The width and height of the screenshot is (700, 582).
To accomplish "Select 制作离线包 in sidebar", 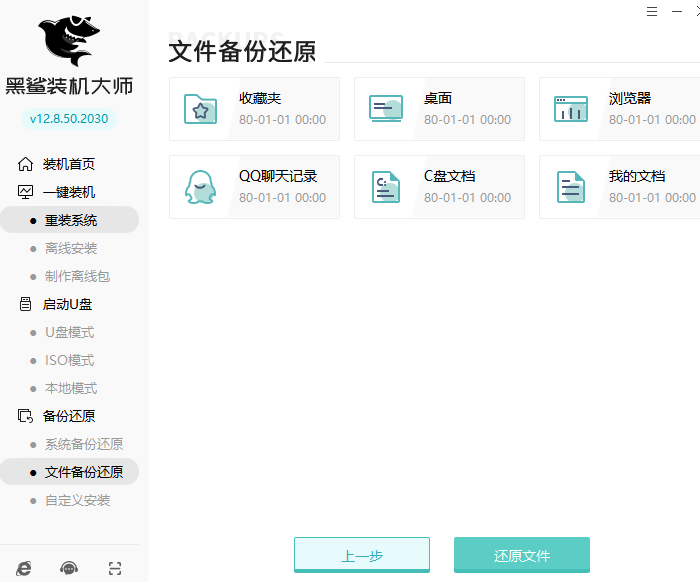I will [77, 276].
